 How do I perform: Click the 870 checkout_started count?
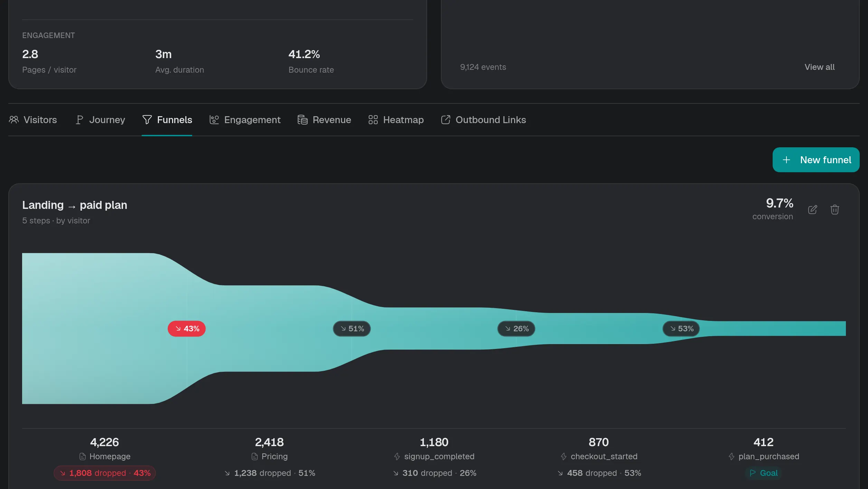[598, 442]
